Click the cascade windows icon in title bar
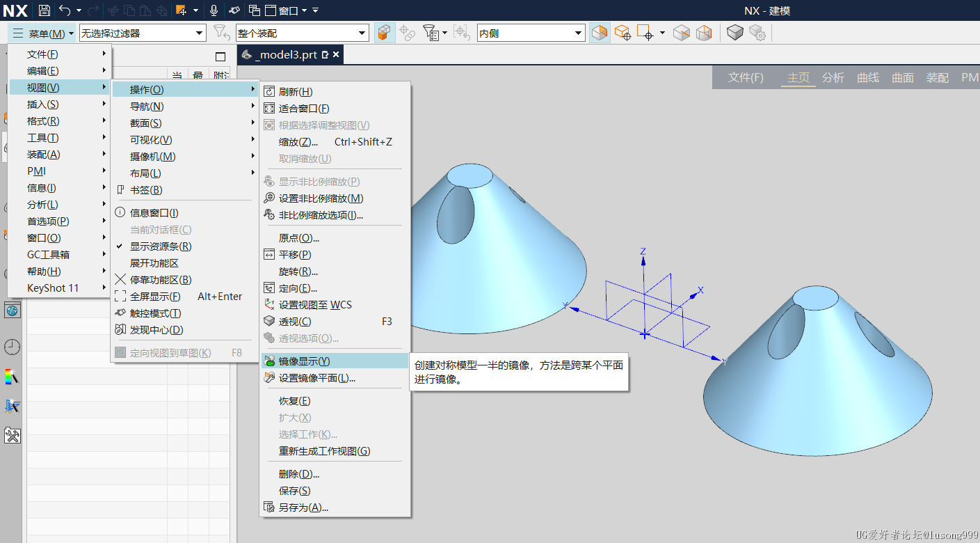 pyautogui.click(x=255, y=10)
